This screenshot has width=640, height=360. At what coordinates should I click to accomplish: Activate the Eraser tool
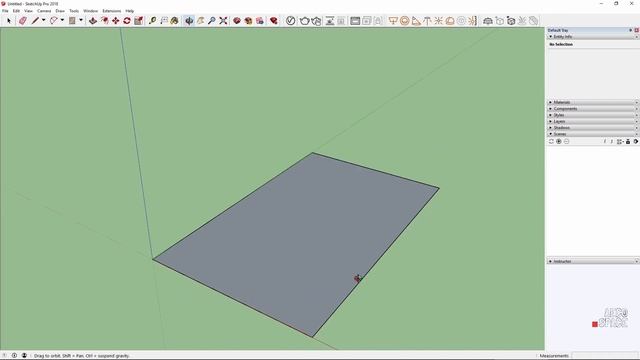tap(23, 20)
